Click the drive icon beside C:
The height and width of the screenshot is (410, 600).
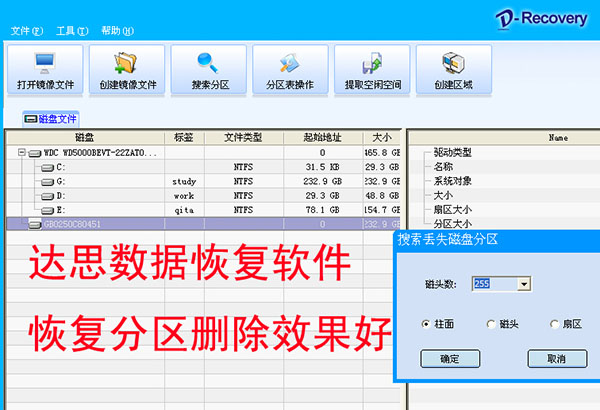47,168
